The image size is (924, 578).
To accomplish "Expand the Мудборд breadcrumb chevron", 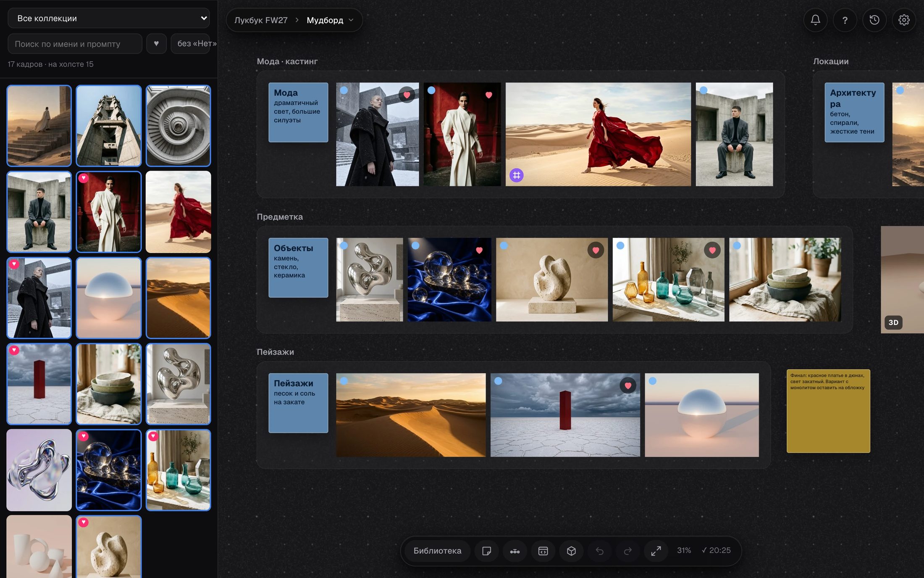I will [x=351, y=20].
